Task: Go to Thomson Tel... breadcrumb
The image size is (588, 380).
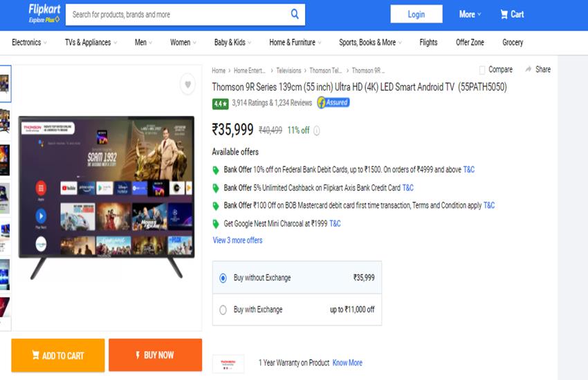Action: tap(326, 70)
